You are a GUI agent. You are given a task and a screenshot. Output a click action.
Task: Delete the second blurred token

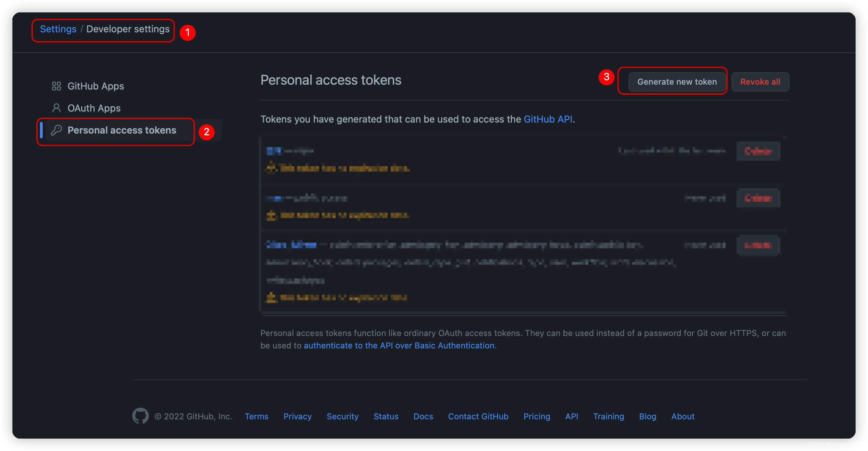pyautogui.click(x=758, y=198)
